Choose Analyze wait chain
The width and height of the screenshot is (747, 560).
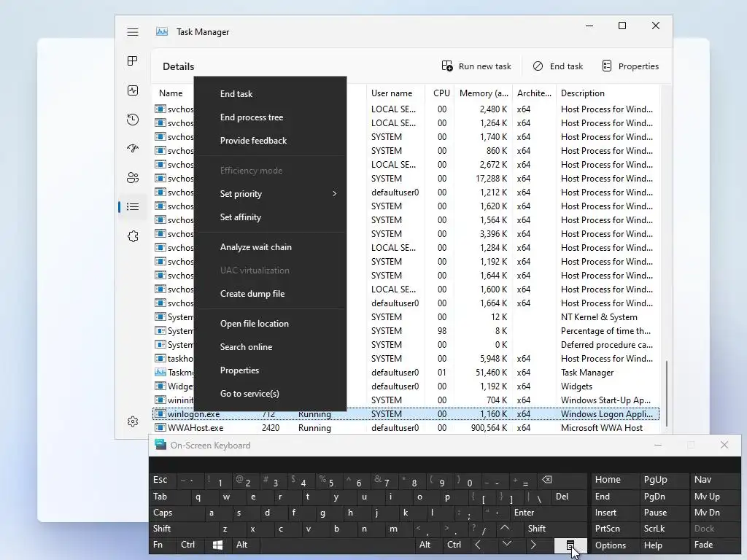point(270,247)
